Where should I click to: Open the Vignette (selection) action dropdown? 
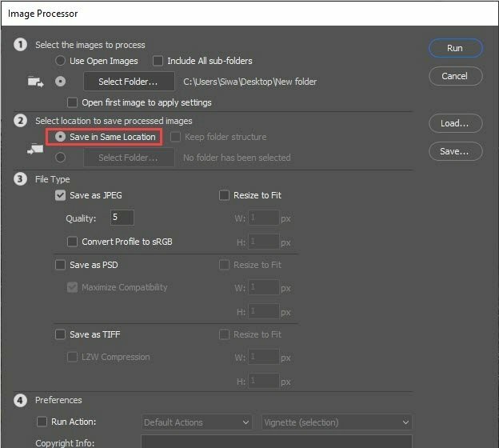pos(337,422)
